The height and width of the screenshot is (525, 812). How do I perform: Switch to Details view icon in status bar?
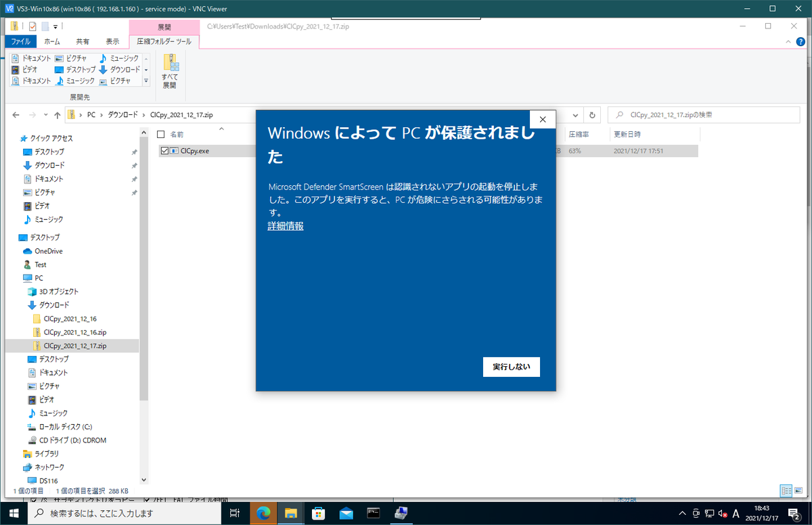pos(786,490)
